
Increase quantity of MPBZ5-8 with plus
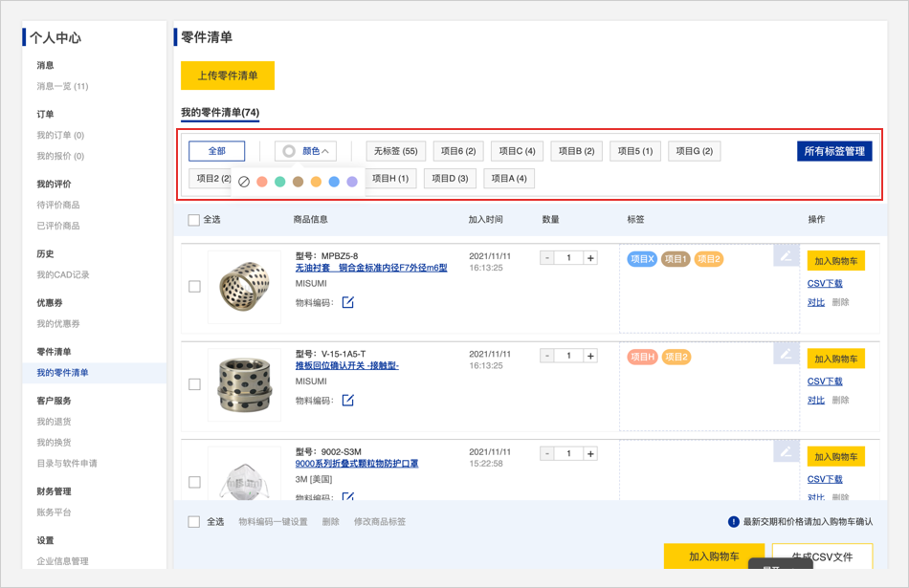pos(590,258)
